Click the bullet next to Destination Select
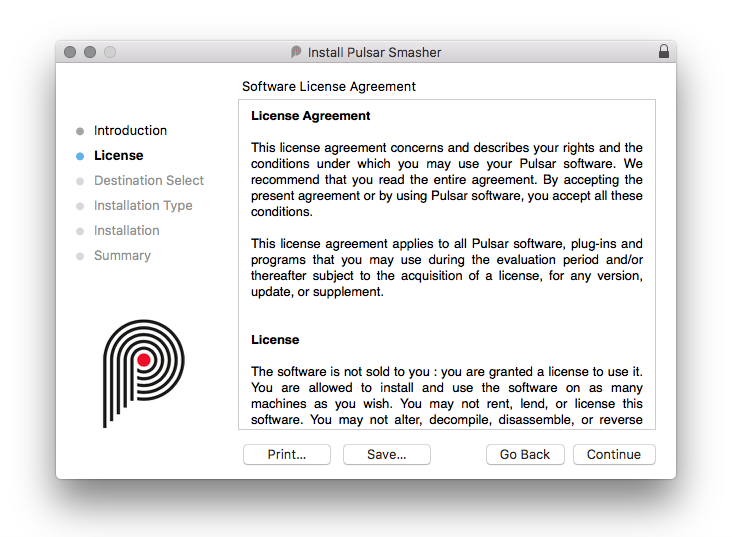 (80, 181)
